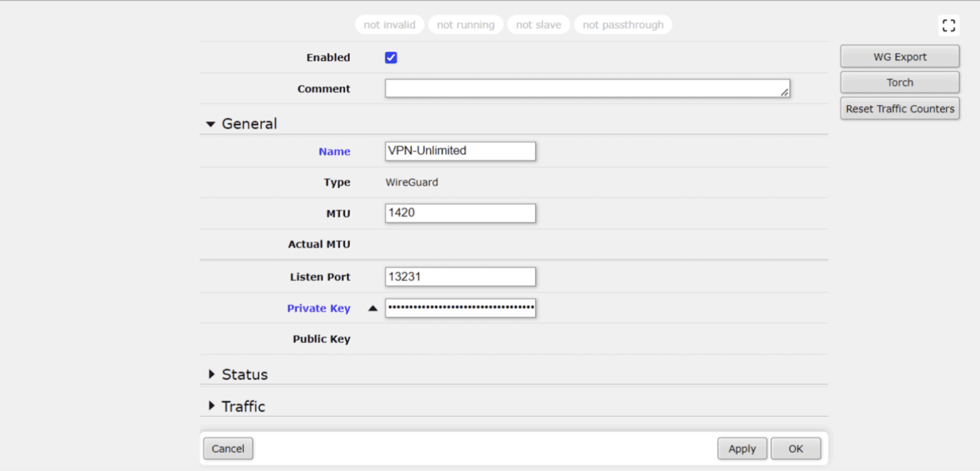Click the Comment text box
Image resolution: width=980 pixels, height=471 pixels.
tap(587, 89)
